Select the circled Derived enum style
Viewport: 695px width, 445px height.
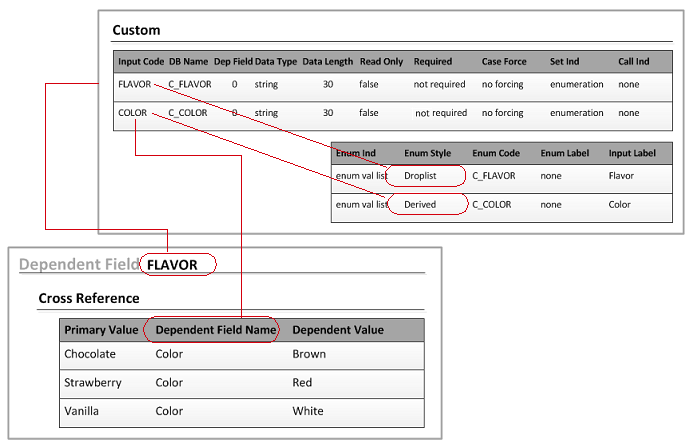pos(426,204)
